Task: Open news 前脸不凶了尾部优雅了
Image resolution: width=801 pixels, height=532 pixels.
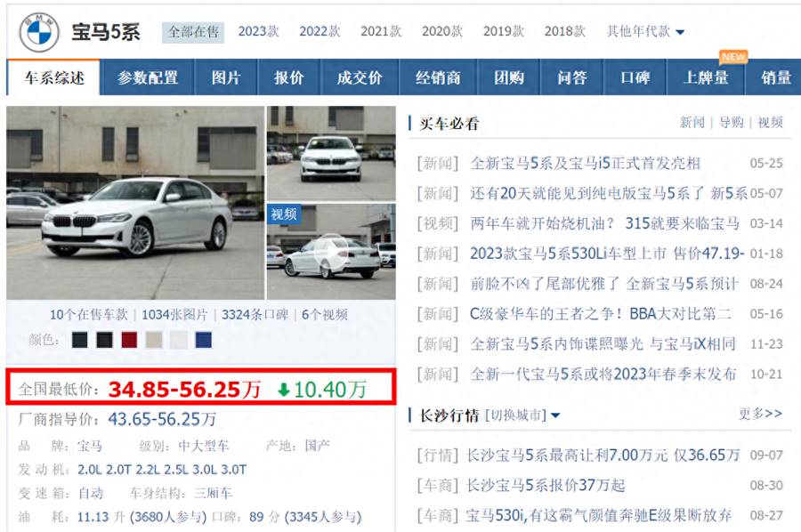Action: pos(604,284)
